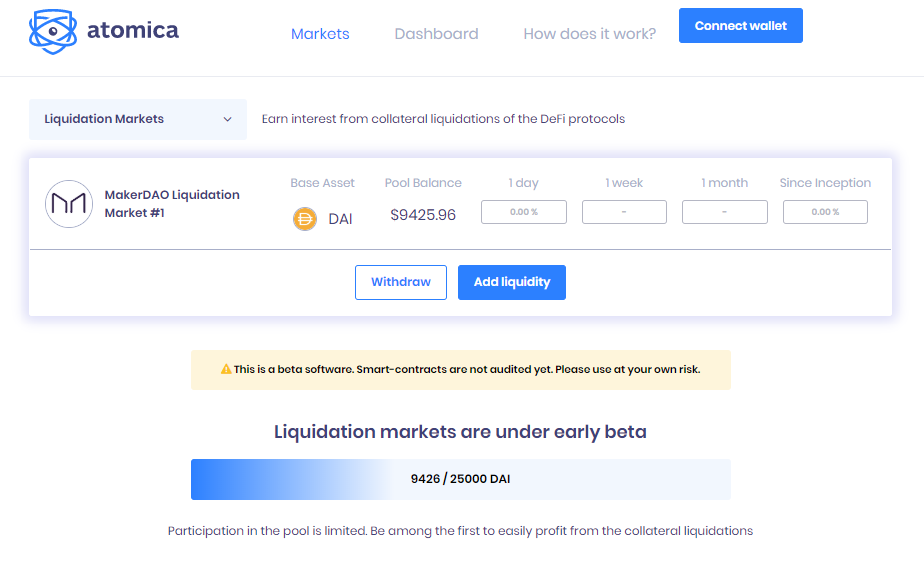
Task: Click the 9426 / 25000 DAI progress bar
Action: pyautogui.click(x=460, y=479)
